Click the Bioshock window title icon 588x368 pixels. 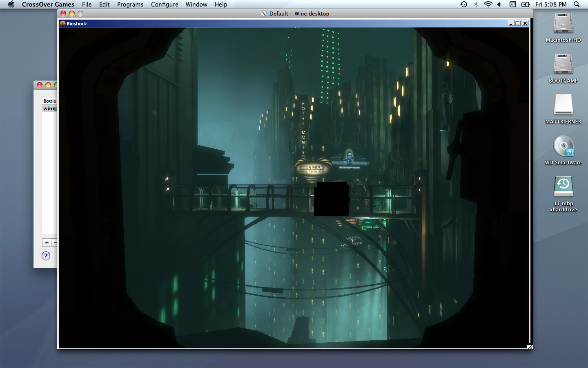point(63,23)
